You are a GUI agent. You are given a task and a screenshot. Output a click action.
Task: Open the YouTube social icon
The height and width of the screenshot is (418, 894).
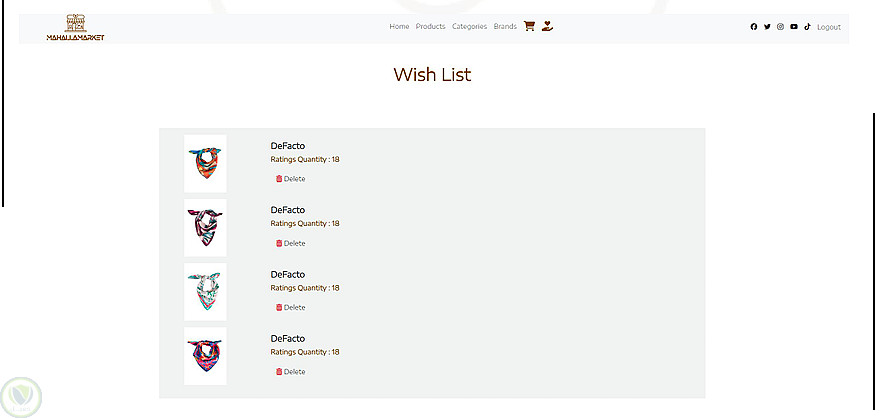click(x=794, y=27)
